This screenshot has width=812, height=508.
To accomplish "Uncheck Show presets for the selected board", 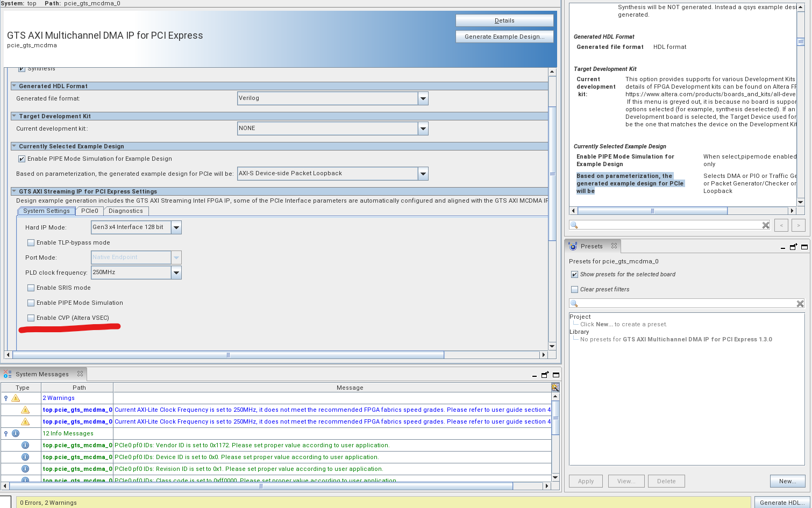I will pos(574,274).
